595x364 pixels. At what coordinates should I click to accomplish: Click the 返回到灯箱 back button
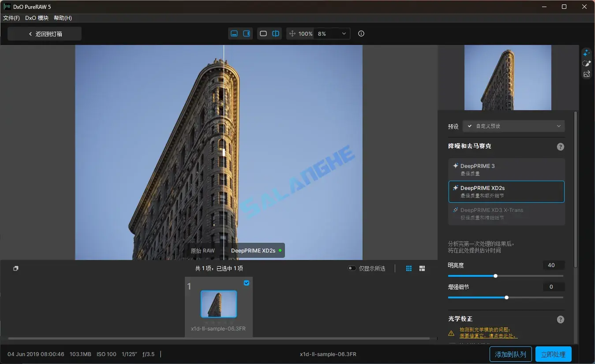(44, 33)
